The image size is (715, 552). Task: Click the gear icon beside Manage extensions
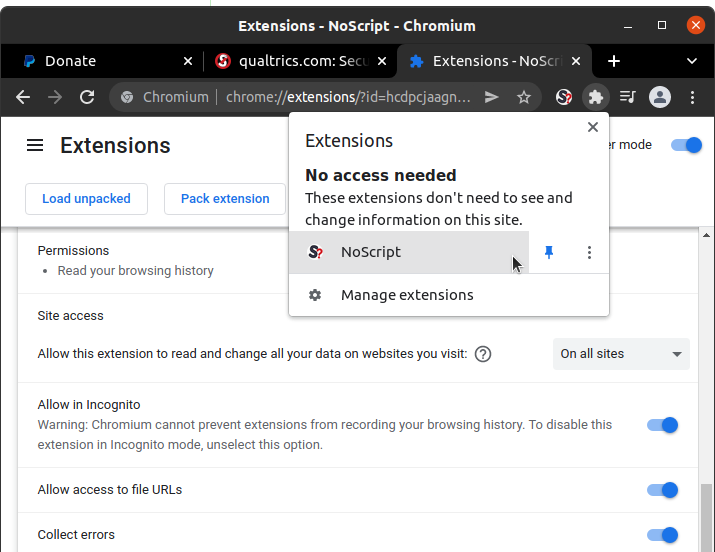click(x=315, y=295)
